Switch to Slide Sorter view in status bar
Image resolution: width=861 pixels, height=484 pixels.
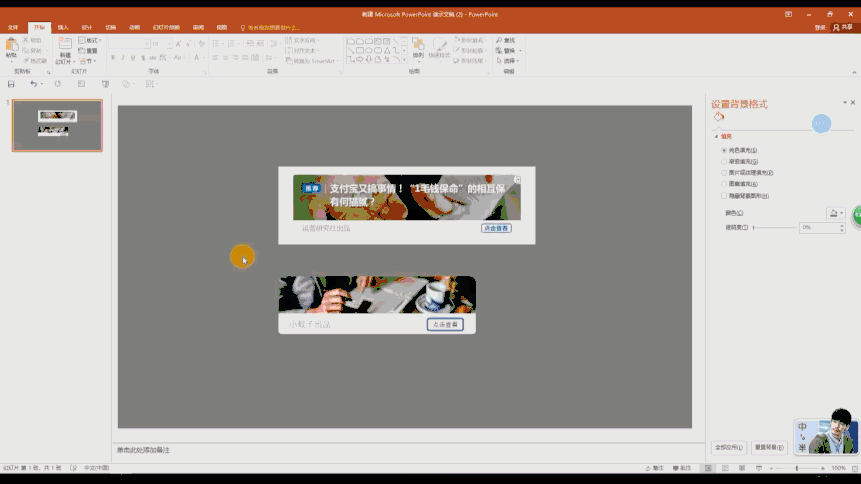click(x=726, y=468)
